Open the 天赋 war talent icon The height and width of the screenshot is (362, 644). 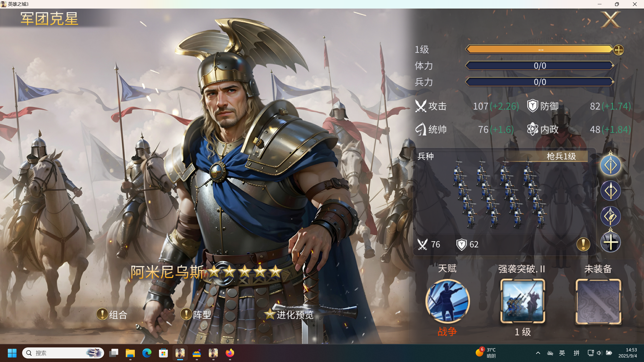point(448,301)
